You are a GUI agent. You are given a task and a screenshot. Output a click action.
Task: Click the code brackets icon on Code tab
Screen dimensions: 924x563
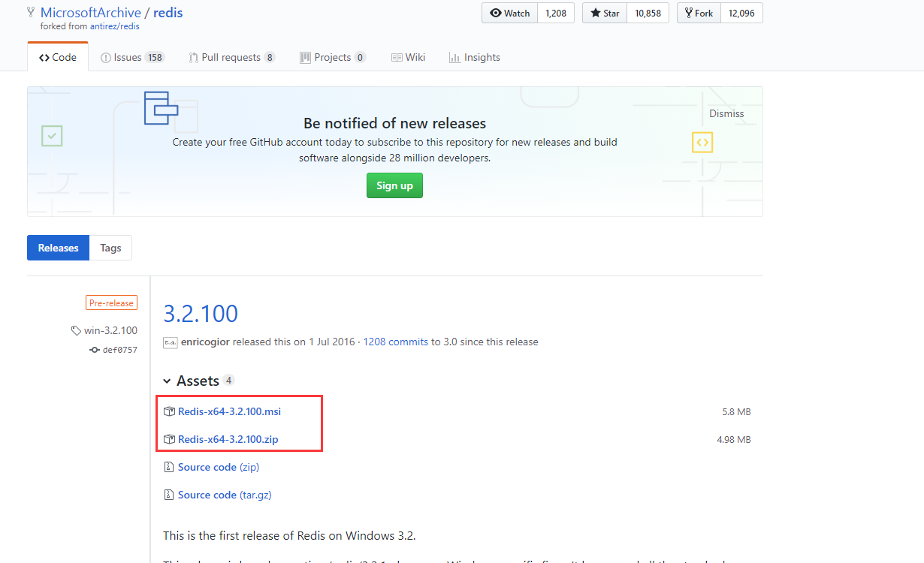point(44,58)
